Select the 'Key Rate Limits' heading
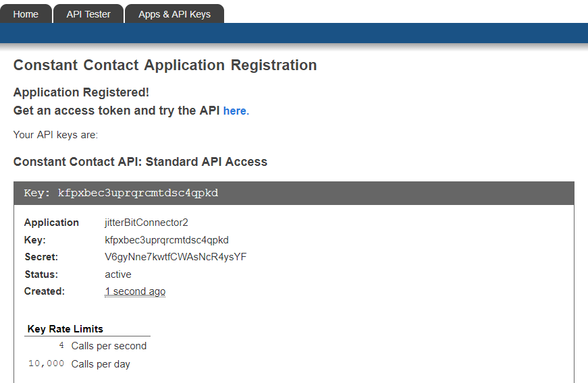 (65, 329)
